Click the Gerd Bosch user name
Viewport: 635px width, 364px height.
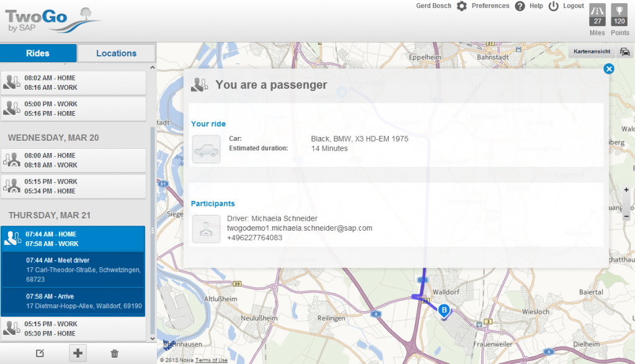433,6
